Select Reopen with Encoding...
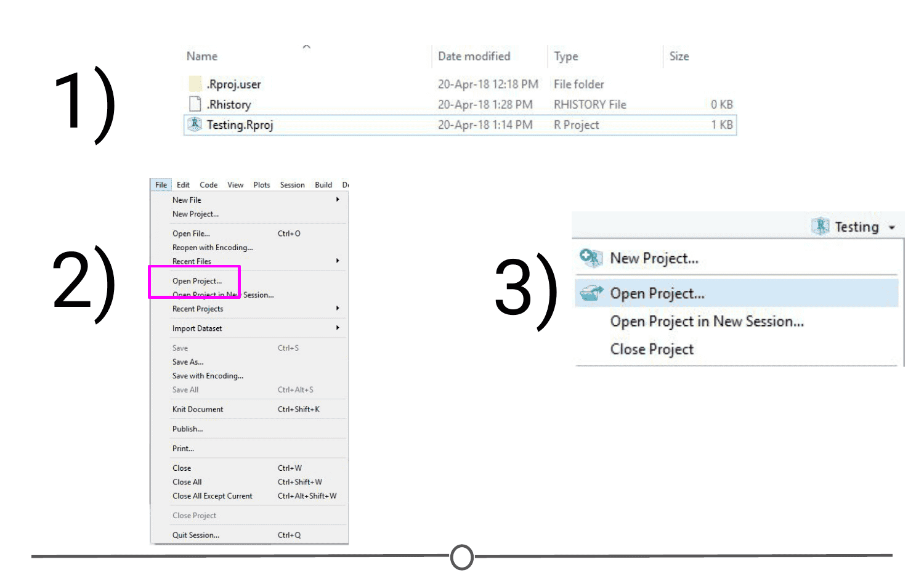This screenshot has width=924, height=578. click(x=213, y=248)
